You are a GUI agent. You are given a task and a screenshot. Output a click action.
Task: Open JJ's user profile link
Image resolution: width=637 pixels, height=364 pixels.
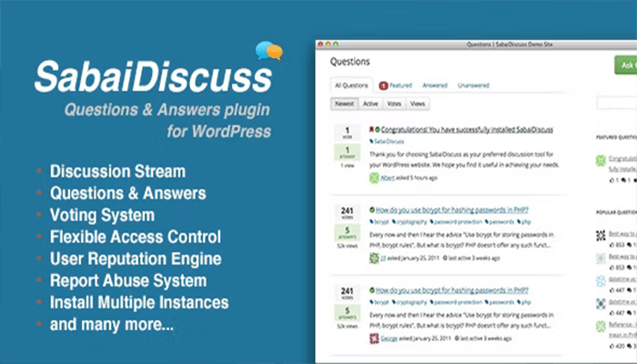tap(383, 258)
